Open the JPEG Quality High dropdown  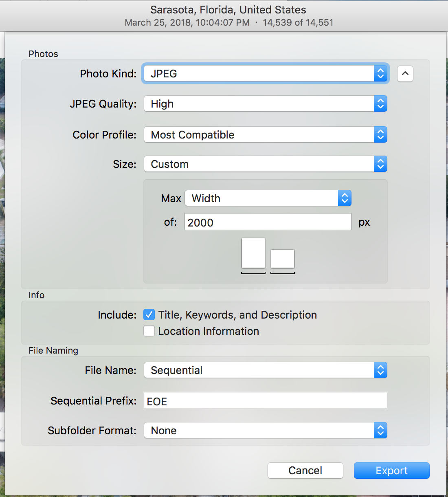pos(266,104)
